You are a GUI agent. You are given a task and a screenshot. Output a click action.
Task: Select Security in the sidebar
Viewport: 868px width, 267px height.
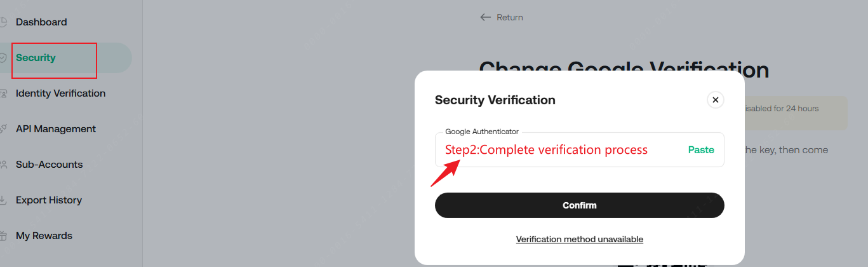point(36,58)
